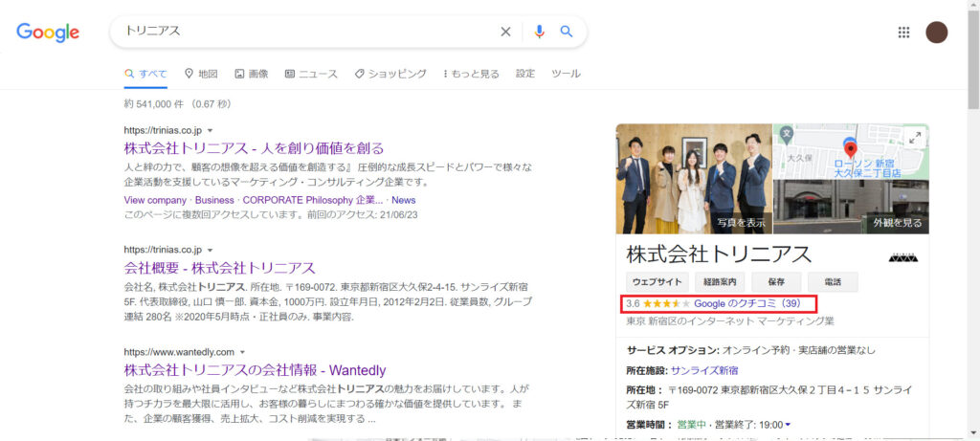Click 外観を見る on the street view photo
This screenshot has width=980, height=441.
click(898, 223)
